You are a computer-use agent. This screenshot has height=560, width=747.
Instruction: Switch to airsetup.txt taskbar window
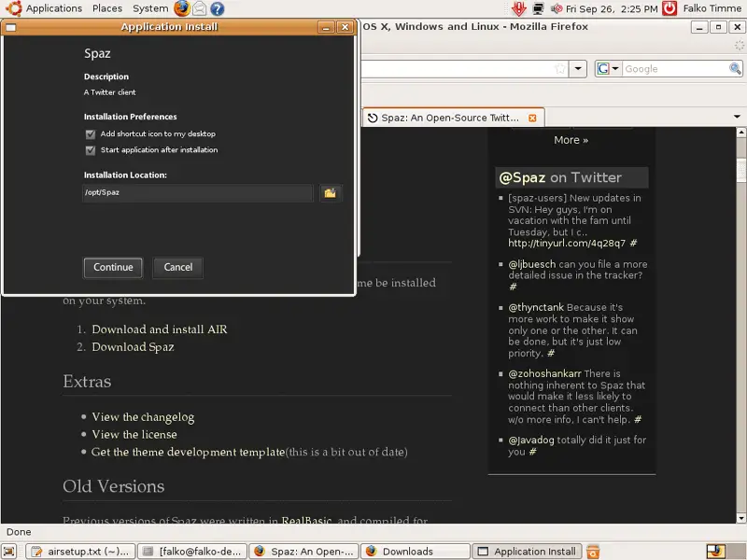point(80,552)
